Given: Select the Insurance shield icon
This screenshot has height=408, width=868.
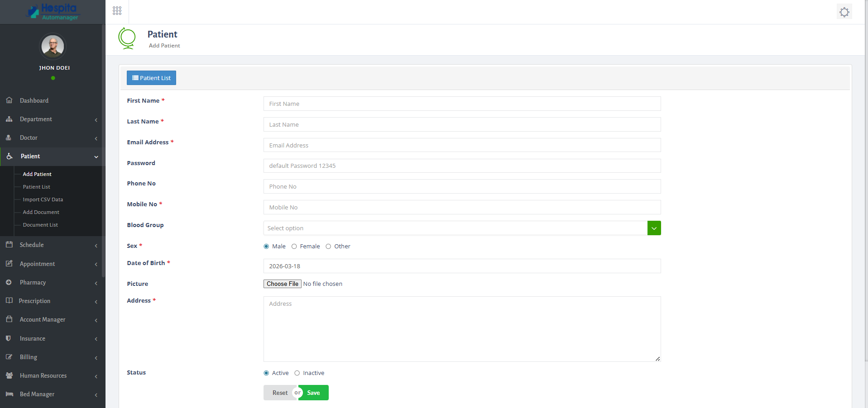Looking at the screenshot, I should pos(9,338).
